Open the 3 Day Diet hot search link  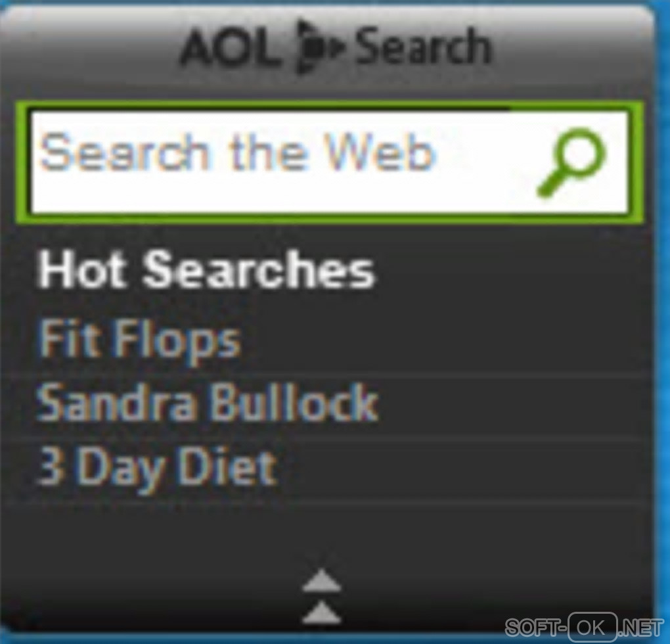tap(157, 467)
